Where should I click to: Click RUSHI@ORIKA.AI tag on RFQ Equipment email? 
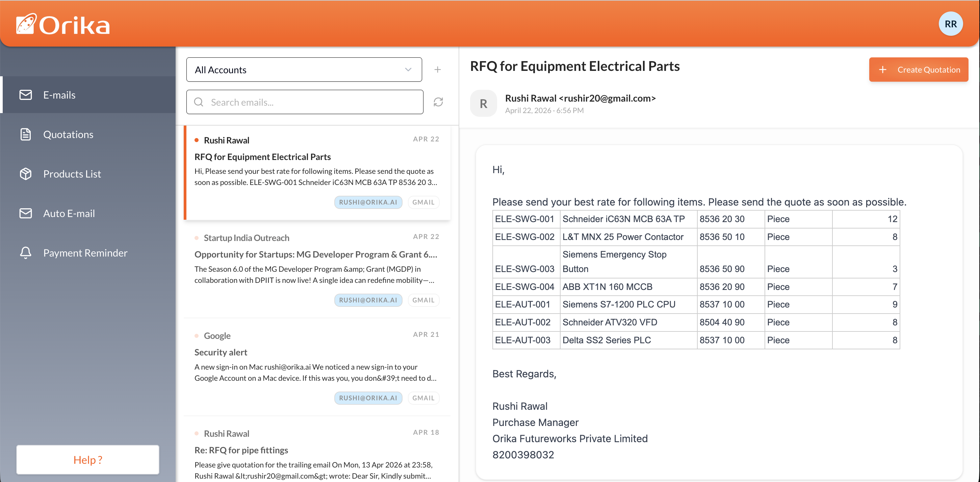pos(368,202)
